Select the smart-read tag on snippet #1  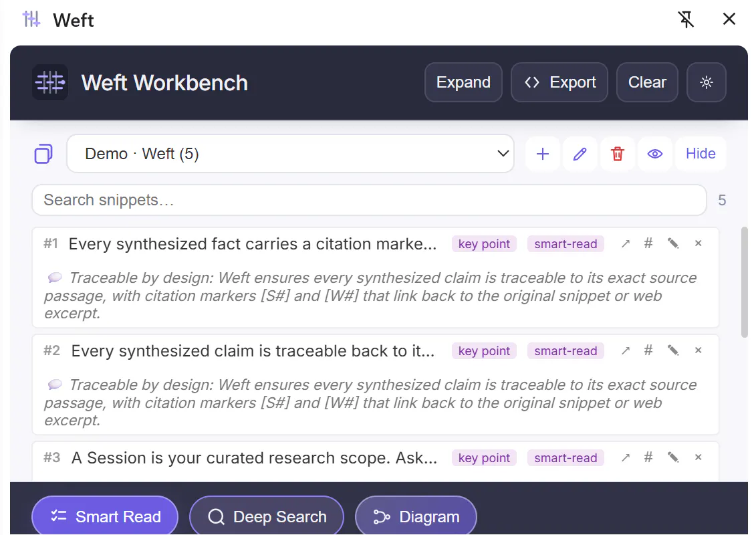tap(565, 244)
